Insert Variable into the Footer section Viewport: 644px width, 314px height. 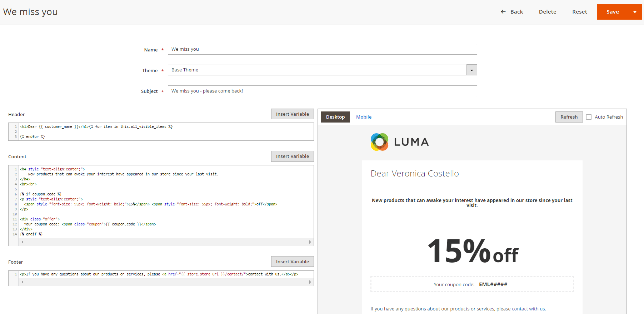coord(292,261)
